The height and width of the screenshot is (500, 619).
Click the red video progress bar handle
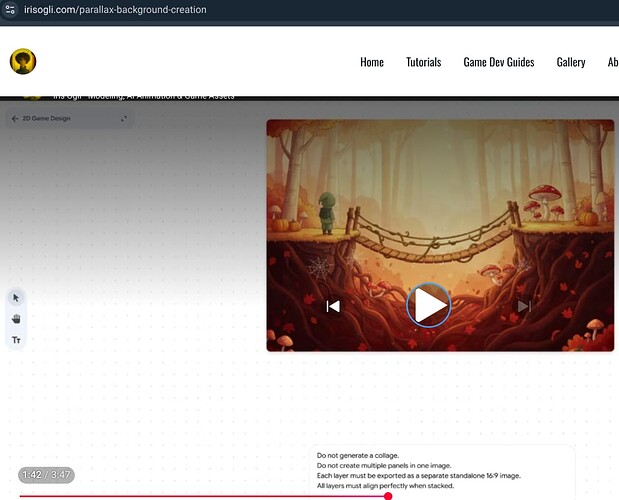click(388, 496)
